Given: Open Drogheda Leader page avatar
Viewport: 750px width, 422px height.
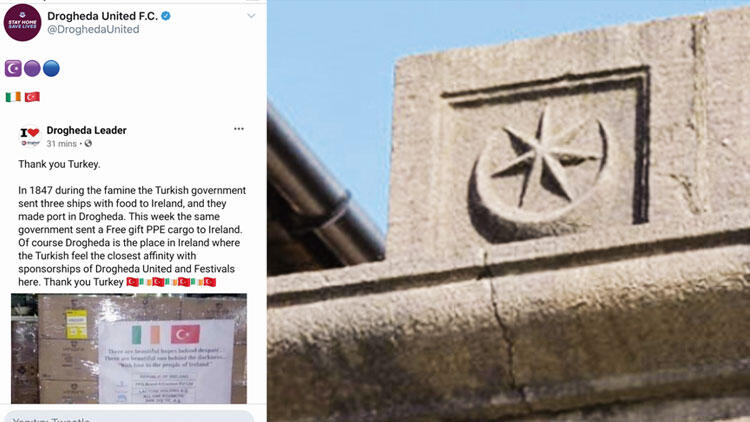Looking at the screenshot, I should (30, 136).
